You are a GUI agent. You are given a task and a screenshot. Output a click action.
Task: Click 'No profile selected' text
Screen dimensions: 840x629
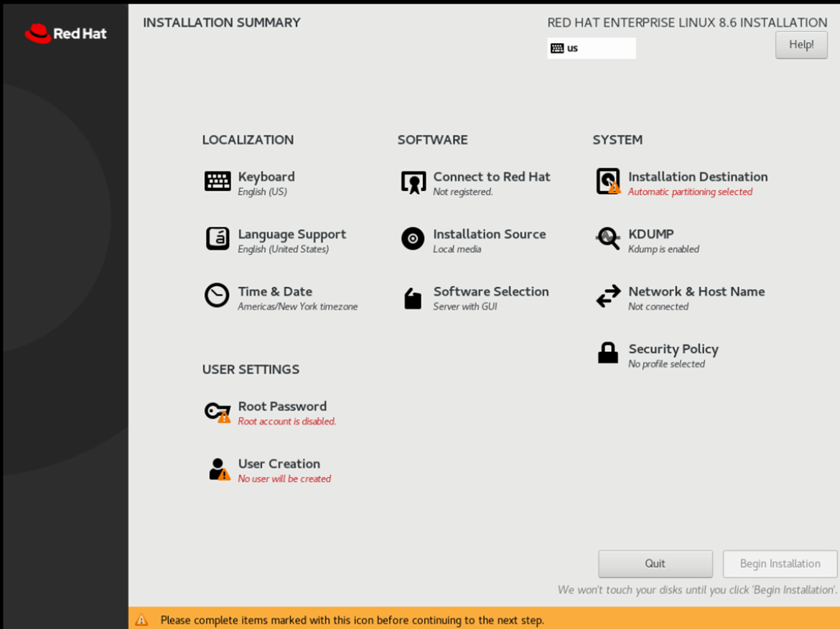coord(666,364)
